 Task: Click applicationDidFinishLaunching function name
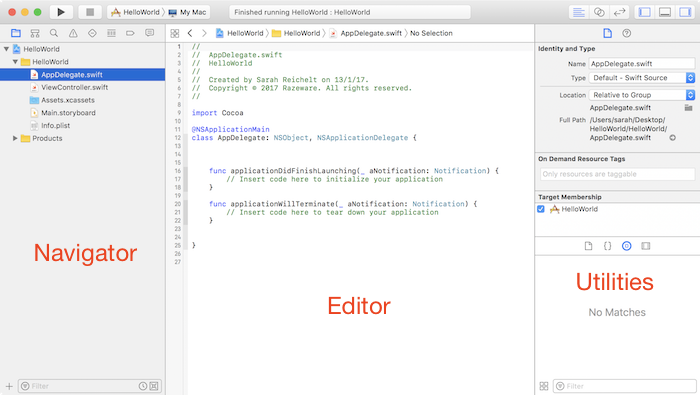[x=293, y=171]
